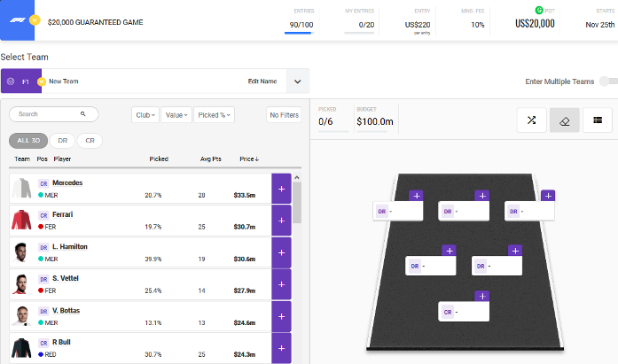The image size is (618, 364).
Task: Click the search magnifier icon
Action: coord(82,113)
